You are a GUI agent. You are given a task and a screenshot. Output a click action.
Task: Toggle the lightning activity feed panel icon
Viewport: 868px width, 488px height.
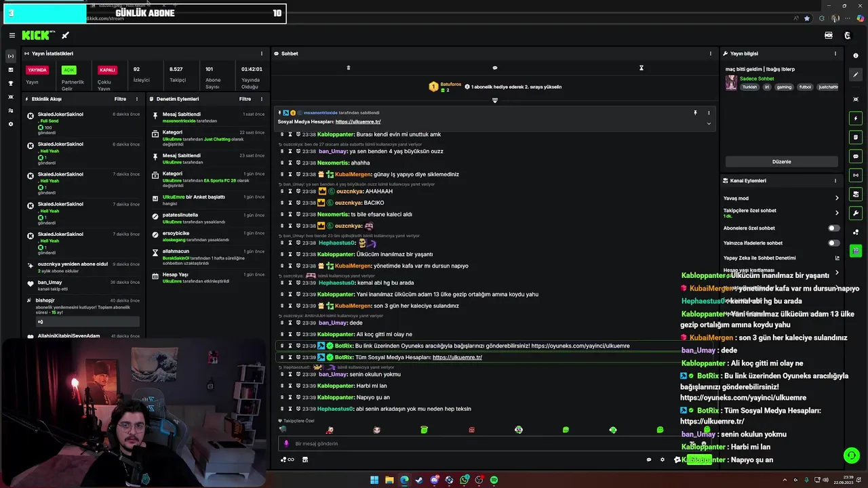856,119
